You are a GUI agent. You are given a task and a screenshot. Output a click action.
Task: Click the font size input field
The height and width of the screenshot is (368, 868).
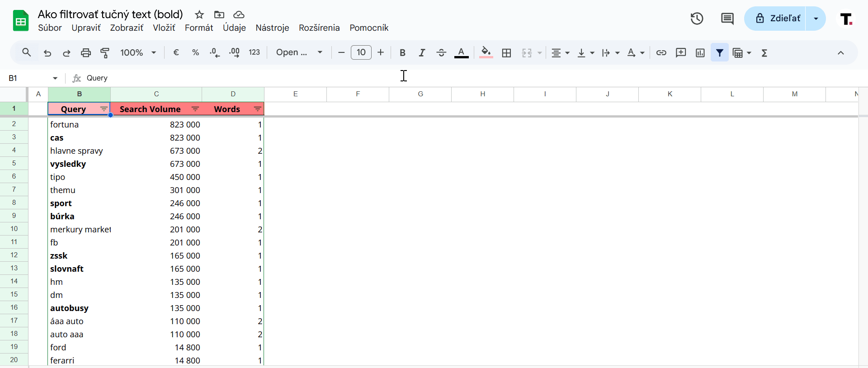(361, 52)
